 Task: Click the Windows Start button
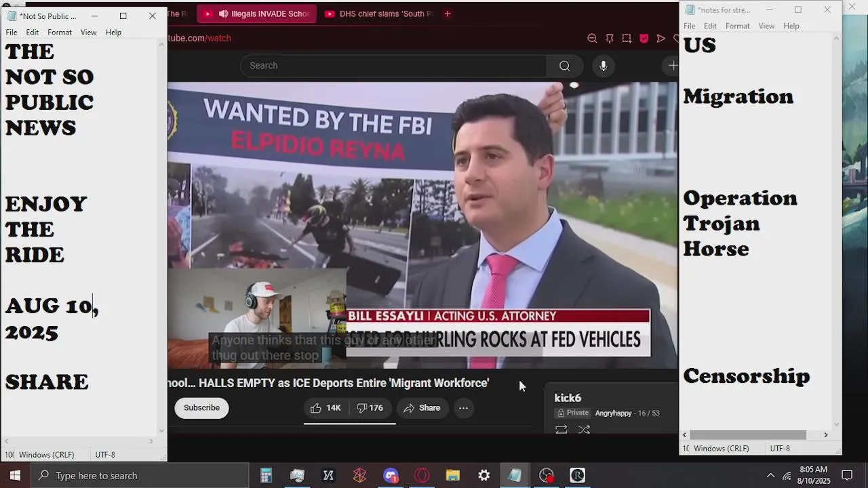(15, 476)
